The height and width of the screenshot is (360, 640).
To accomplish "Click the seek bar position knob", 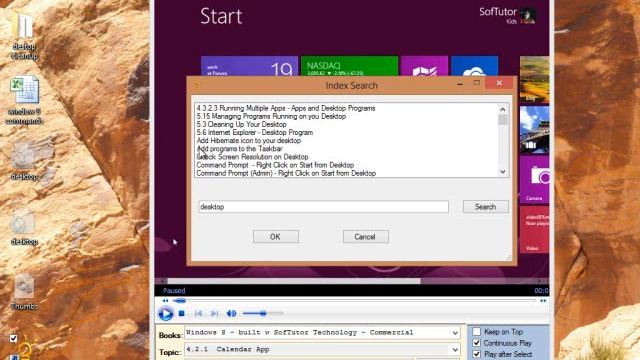I will click(179, 301).
